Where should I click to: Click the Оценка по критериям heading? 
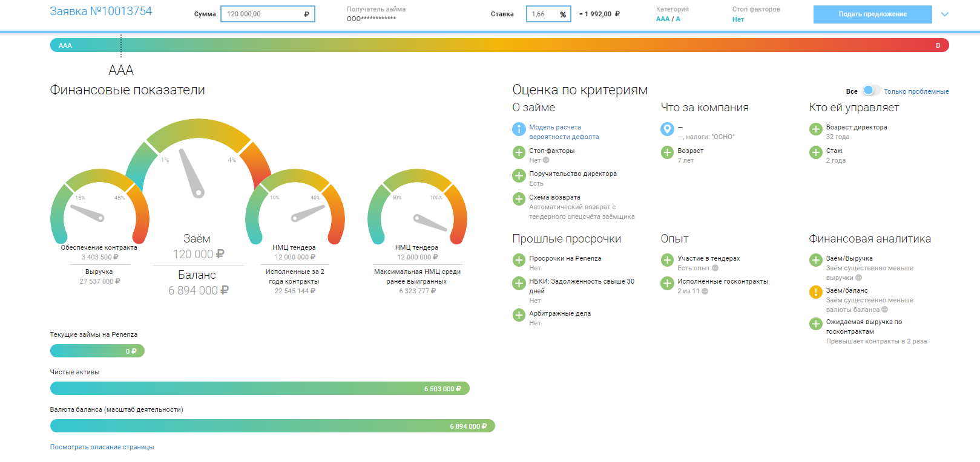coord(580,90)
